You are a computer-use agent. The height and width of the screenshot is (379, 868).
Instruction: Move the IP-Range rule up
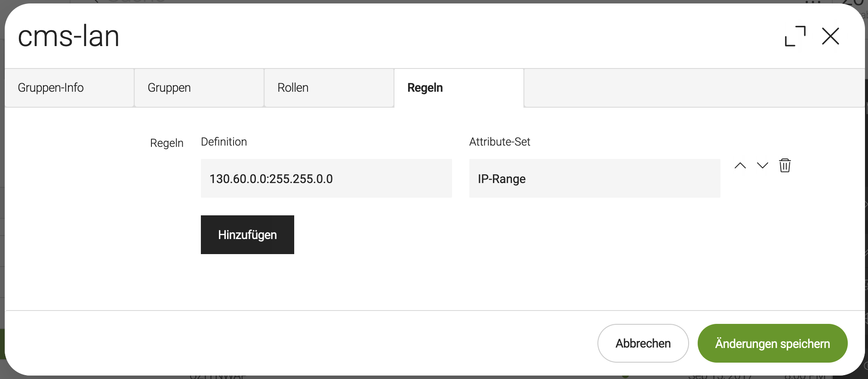coord(740,165)
